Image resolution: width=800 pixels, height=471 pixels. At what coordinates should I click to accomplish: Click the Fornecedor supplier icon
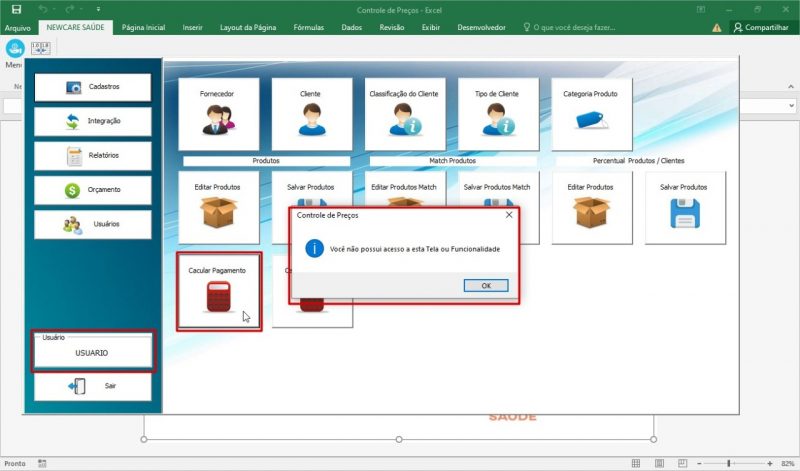pyautogui.click(x=219, y=118)
